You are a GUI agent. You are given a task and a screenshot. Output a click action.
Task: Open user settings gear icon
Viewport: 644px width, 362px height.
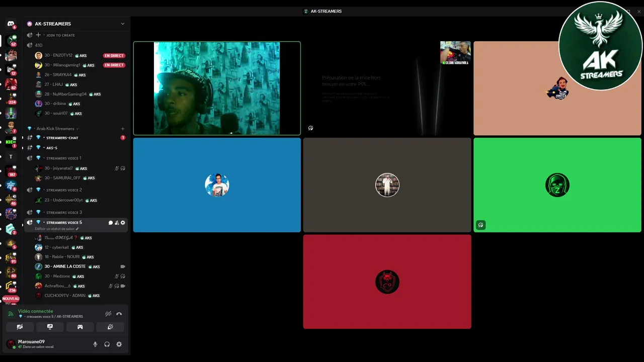tap(119, 344)
